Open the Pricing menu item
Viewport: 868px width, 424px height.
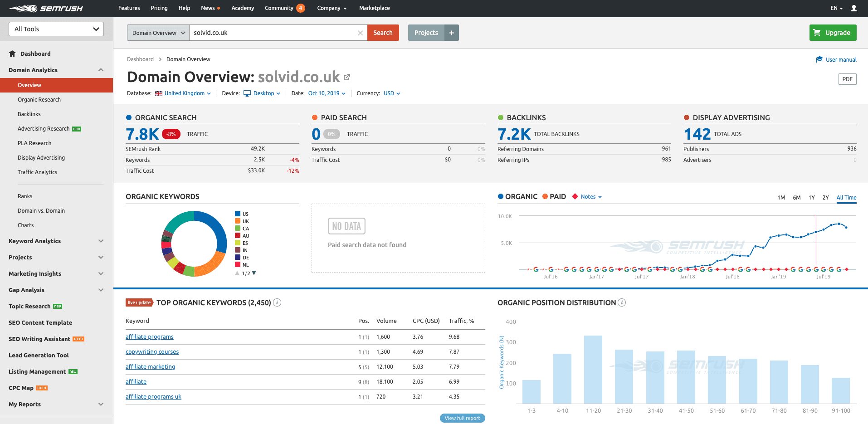click(159, 8)
